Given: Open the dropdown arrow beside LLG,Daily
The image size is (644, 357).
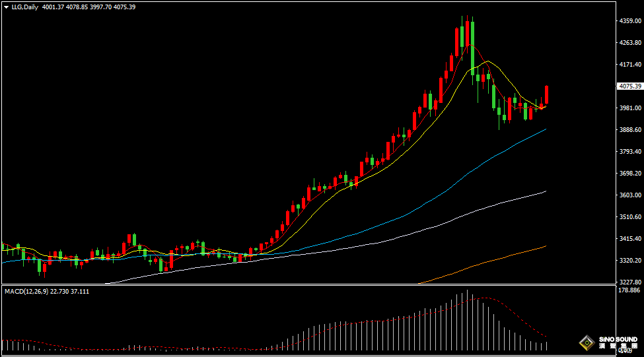Looking at the screenshot, I should click(6, 7).
